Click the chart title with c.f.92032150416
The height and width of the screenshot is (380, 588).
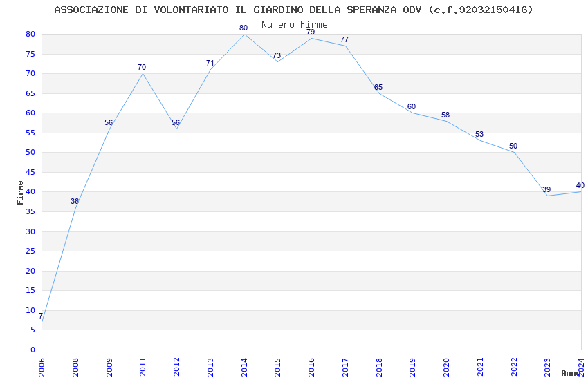[293, 10]
